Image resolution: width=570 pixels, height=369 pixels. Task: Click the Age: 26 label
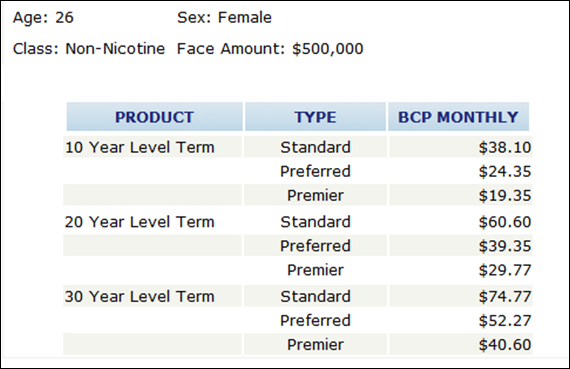coord(43,17)
